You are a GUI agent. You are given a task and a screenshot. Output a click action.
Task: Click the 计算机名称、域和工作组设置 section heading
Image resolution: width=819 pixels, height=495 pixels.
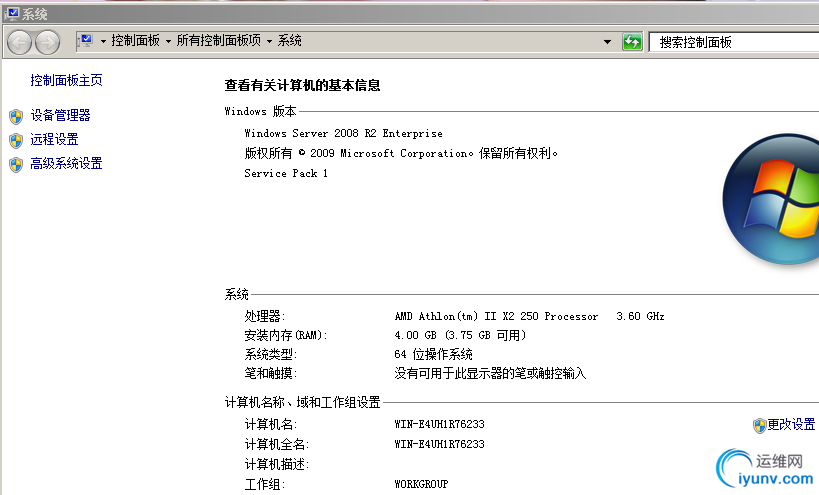pyautogui.click(x=302, y=402)
